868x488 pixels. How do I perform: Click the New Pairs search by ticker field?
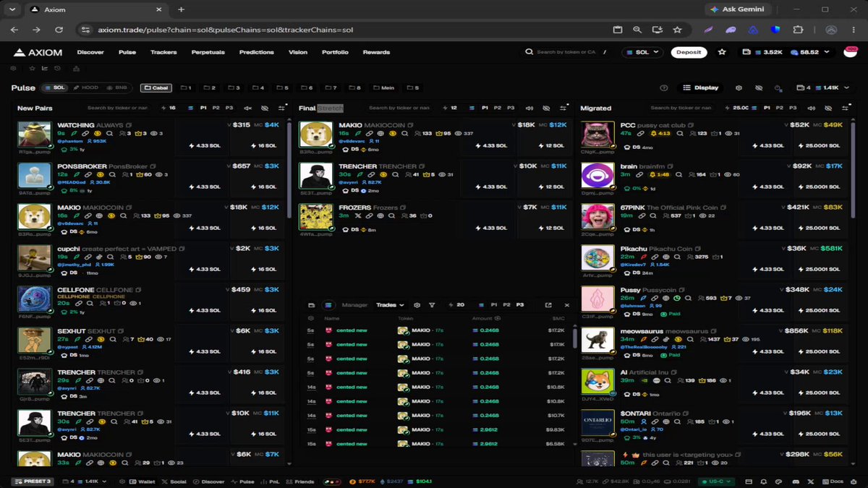tap(117, 108)
